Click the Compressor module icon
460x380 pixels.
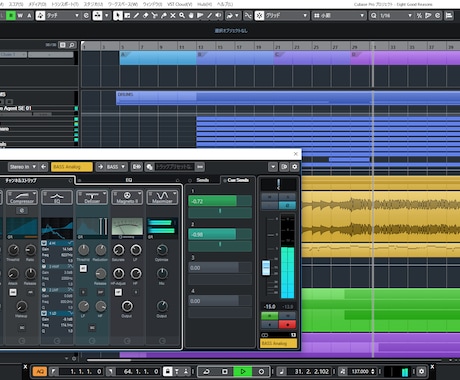pos(22,197)
